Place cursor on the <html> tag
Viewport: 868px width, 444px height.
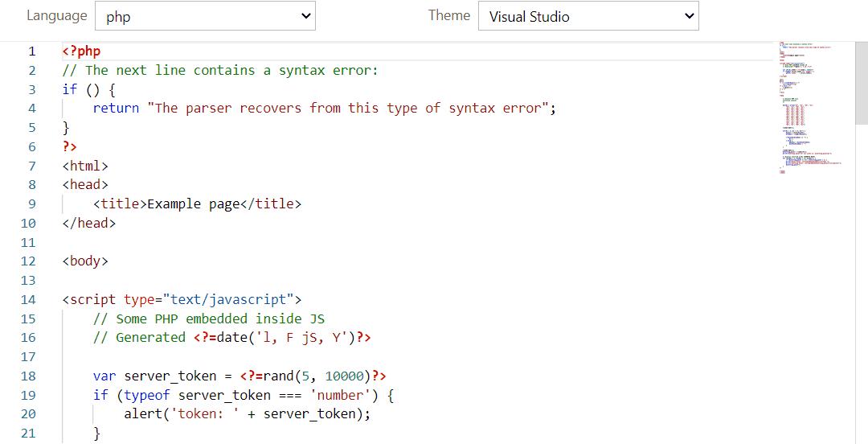[x=84, y=166]
